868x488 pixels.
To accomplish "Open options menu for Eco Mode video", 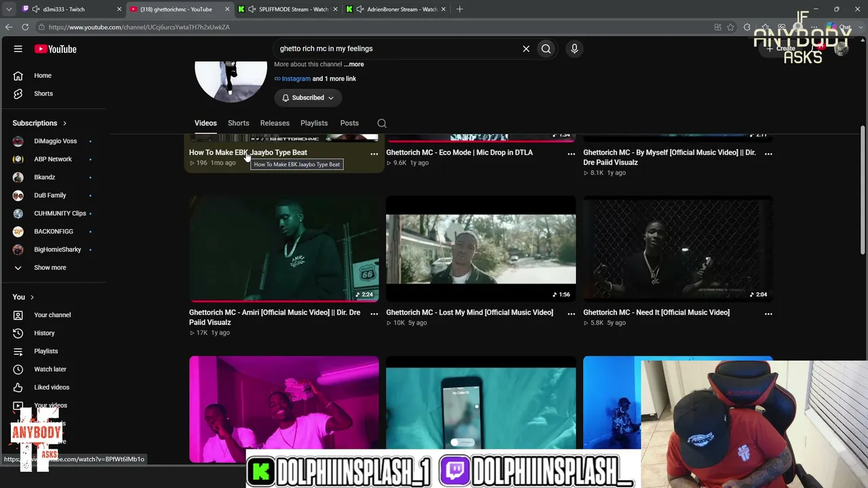I will pos(571,154).
